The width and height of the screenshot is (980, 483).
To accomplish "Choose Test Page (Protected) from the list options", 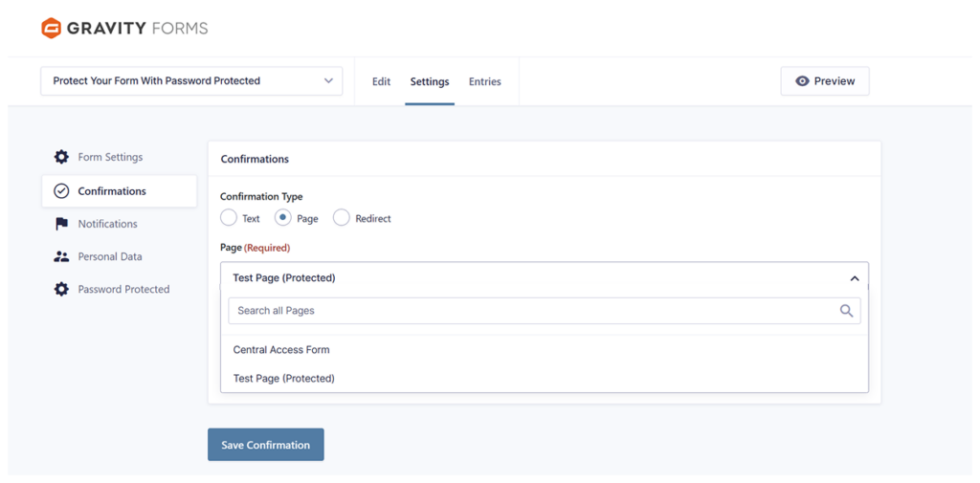I will tap(545, 378).
